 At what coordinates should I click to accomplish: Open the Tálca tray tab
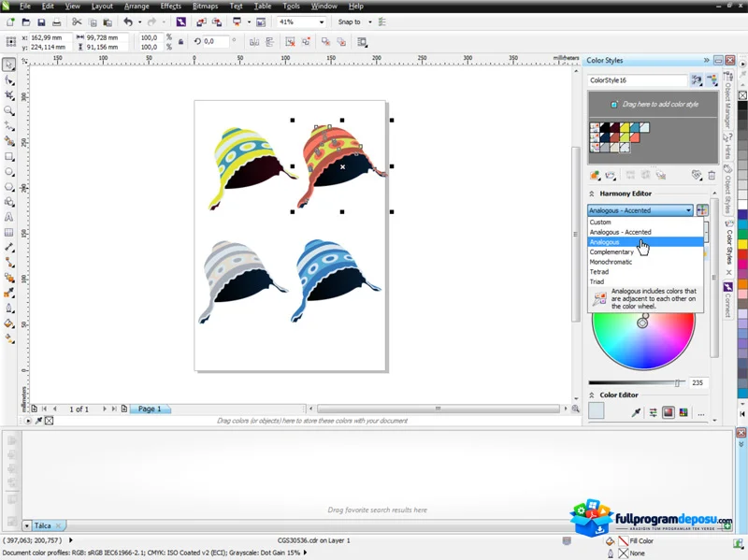point(47,525)
